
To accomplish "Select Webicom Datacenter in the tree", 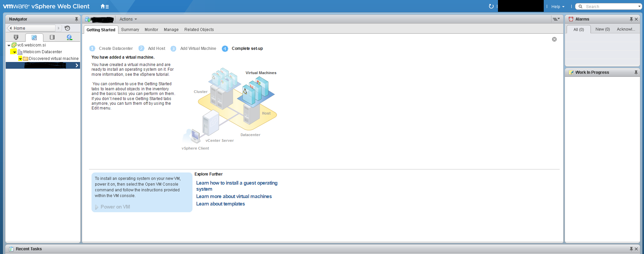I will coord(43,52).
